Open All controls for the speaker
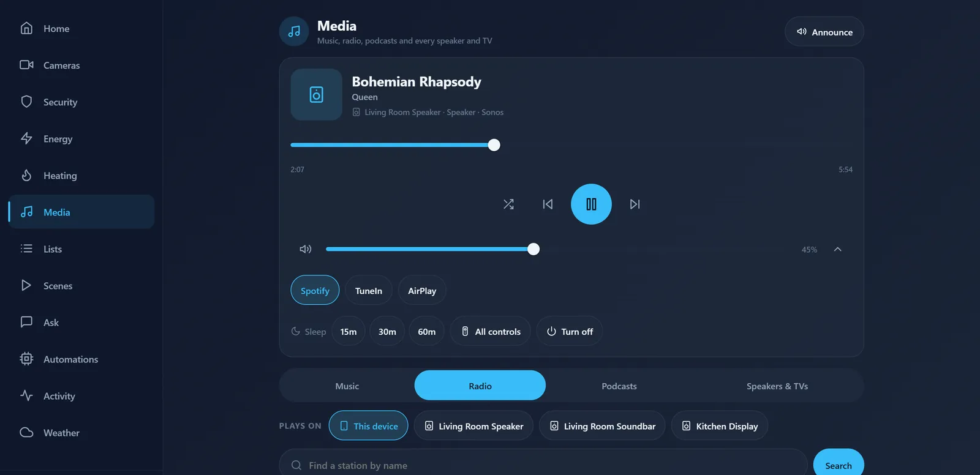Screen dimensions: 980x475 (491, 331)
